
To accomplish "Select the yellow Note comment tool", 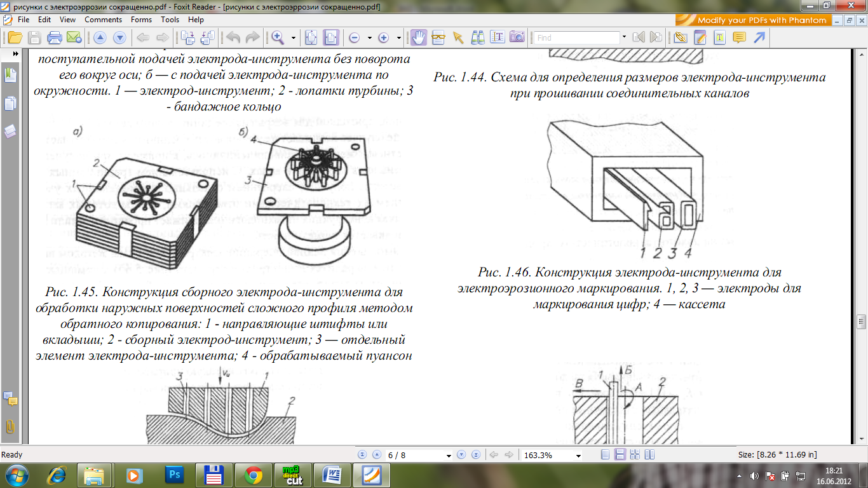I will click(739, 37).
